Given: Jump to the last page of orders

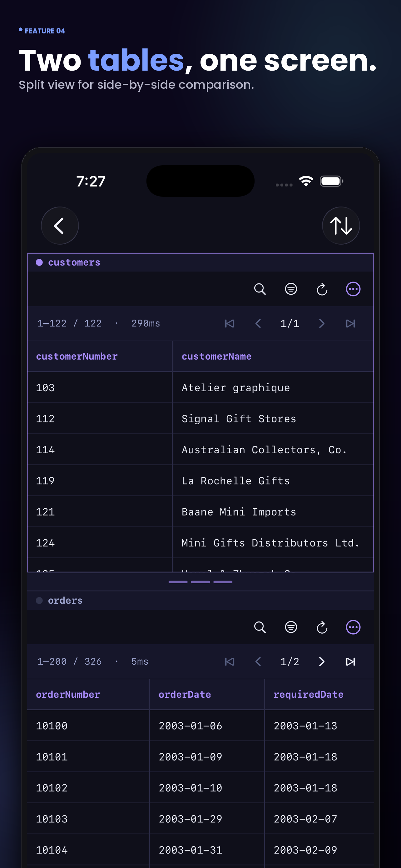Looking at the screenshot, I should point(350,661).
